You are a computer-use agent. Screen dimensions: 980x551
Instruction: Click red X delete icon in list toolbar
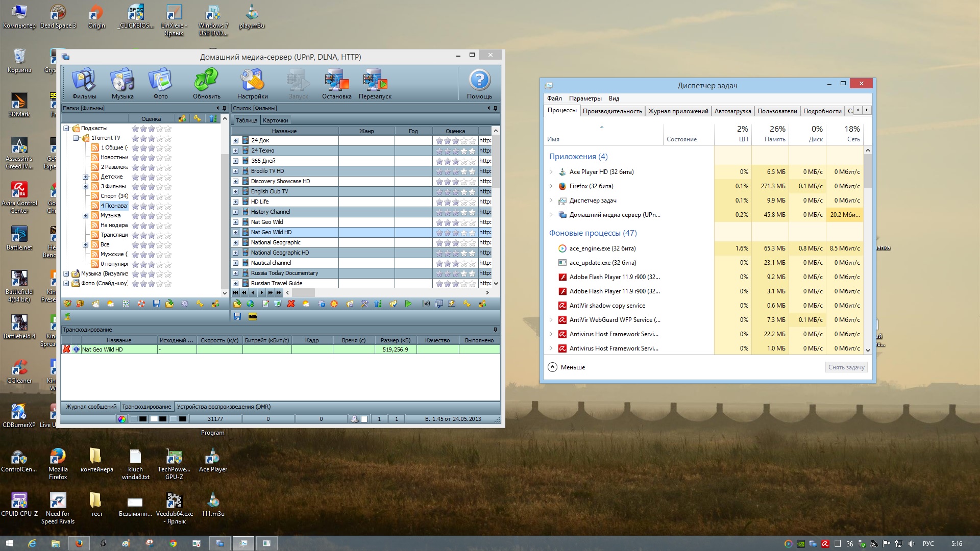(x=291, y=304)
